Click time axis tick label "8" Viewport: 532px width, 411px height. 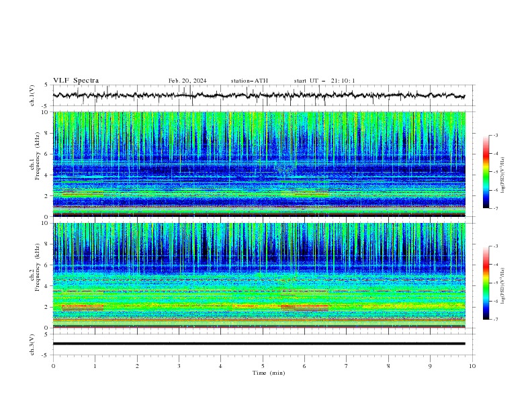coord(388,366)
